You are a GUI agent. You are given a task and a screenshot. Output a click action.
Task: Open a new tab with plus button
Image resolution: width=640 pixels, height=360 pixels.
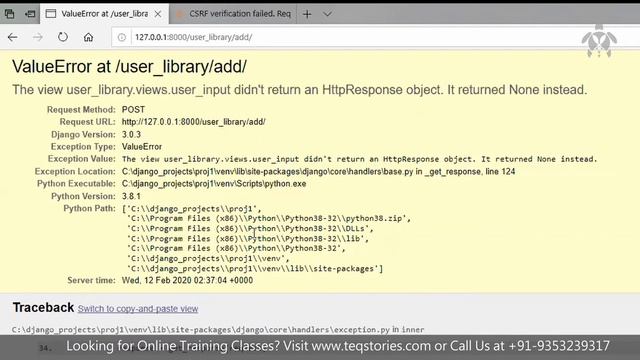pyautogui.click(x=307, y=14)
